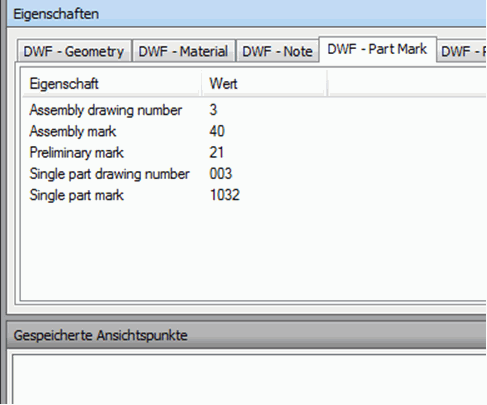Click the Assembly mark value 40

(217, 131)
